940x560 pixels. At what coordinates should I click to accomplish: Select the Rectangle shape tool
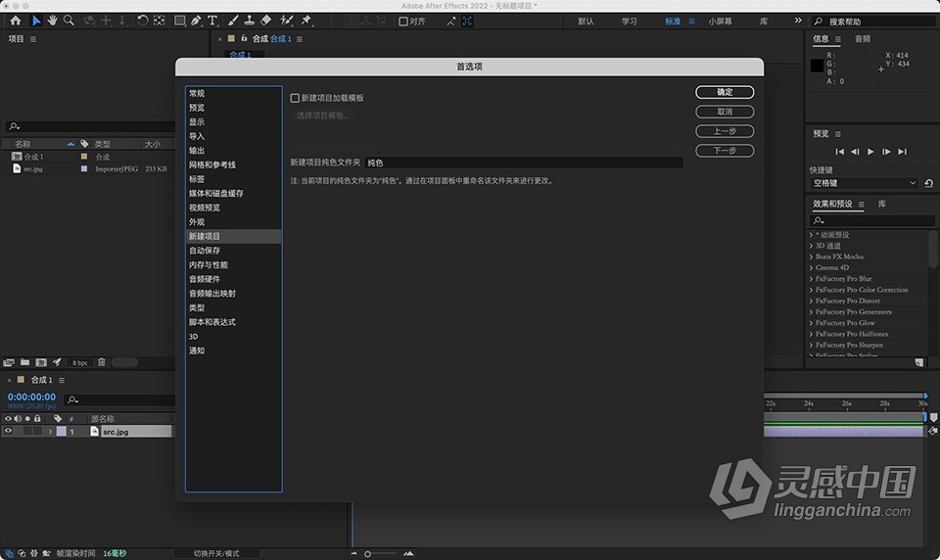click(179, 21)
